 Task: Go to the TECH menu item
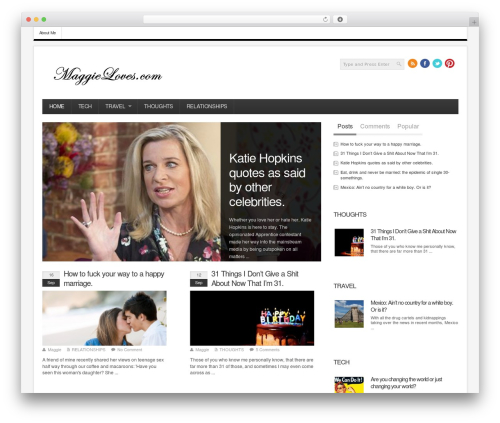tap(85, 106)
